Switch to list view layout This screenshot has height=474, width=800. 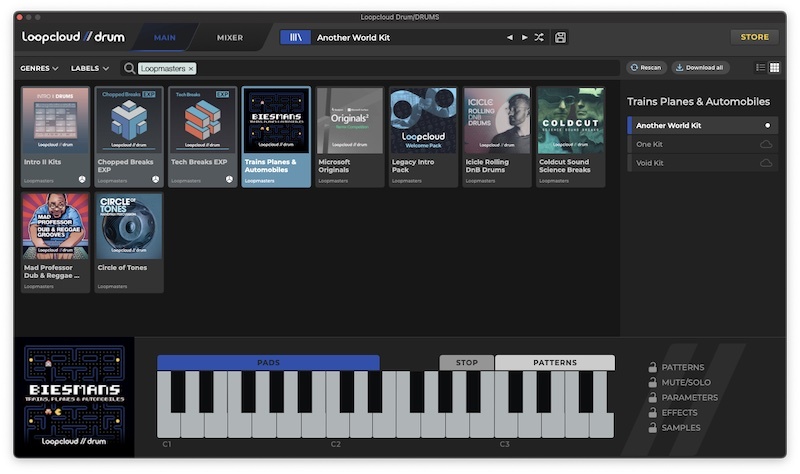760,67
